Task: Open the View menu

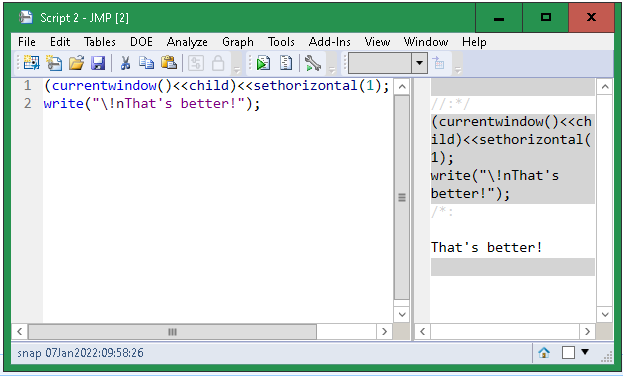Action: [377, 42]
